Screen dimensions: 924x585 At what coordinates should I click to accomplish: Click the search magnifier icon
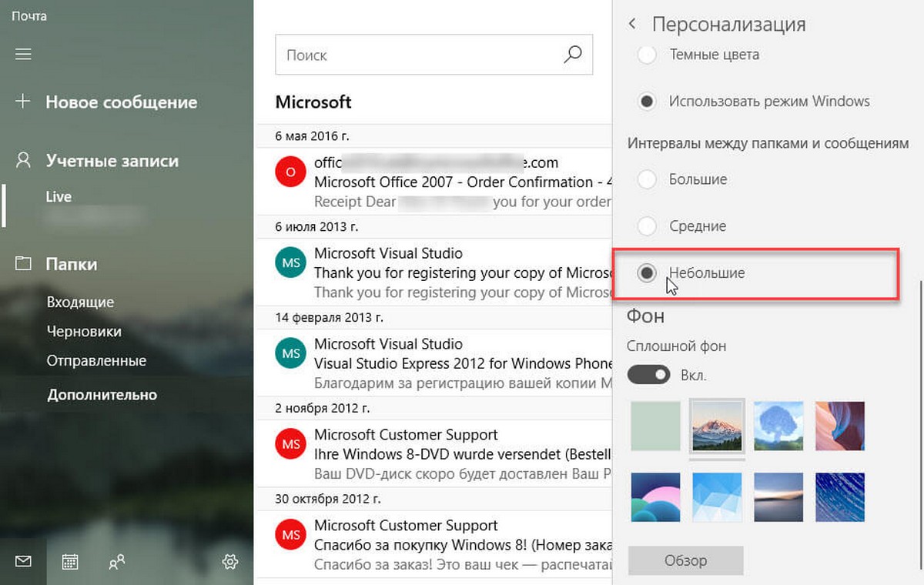point(573,55)
